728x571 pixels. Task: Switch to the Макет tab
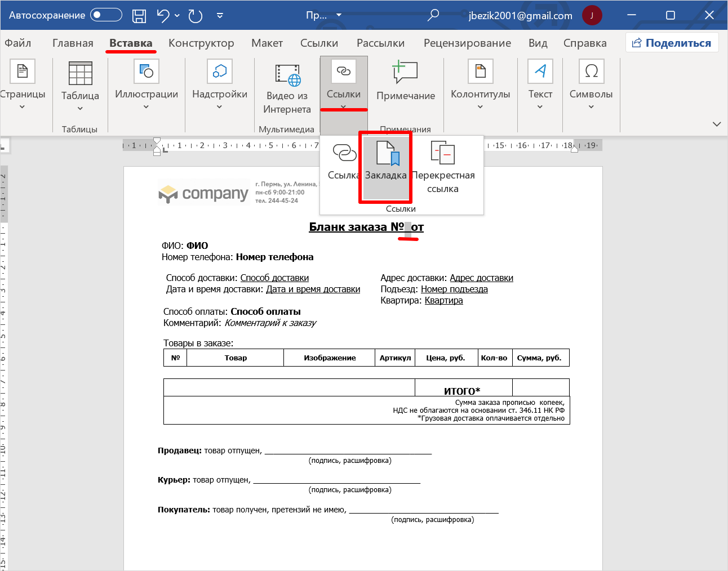coord(267,43)
